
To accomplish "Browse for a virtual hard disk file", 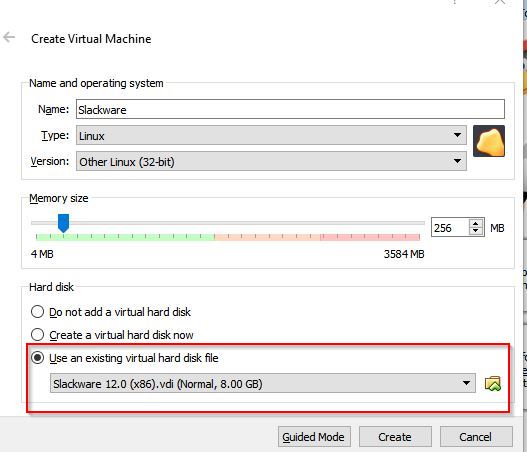I will point(493,383).
